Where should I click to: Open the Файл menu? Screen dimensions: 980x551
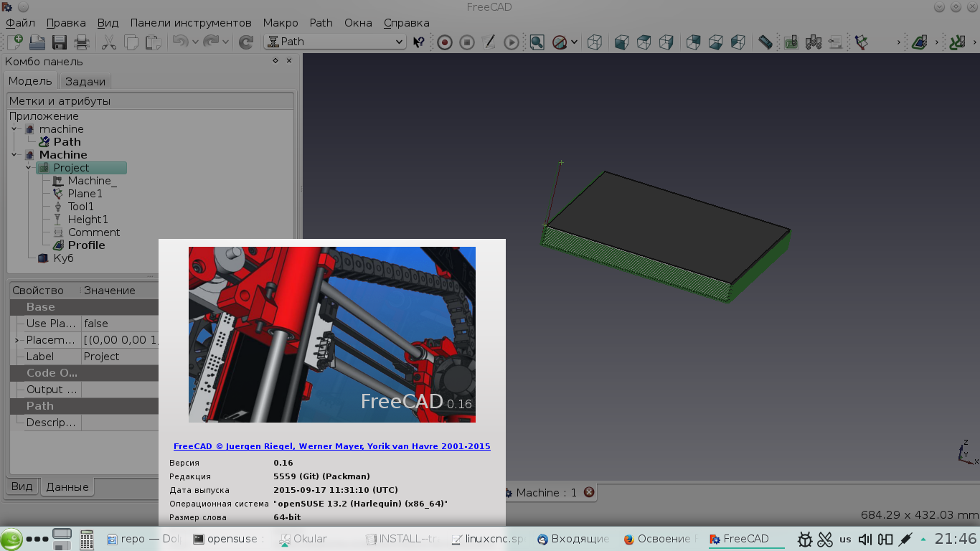click(20, 22)
